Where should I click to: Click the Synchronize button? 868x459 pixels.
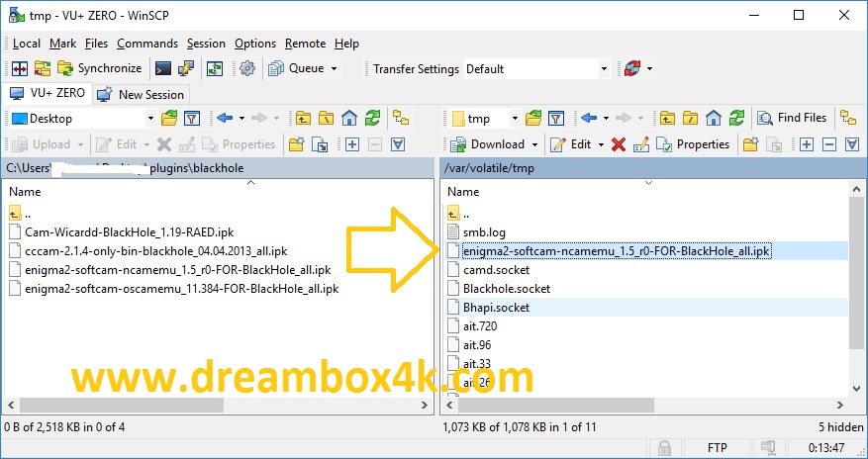pos(100,68)
